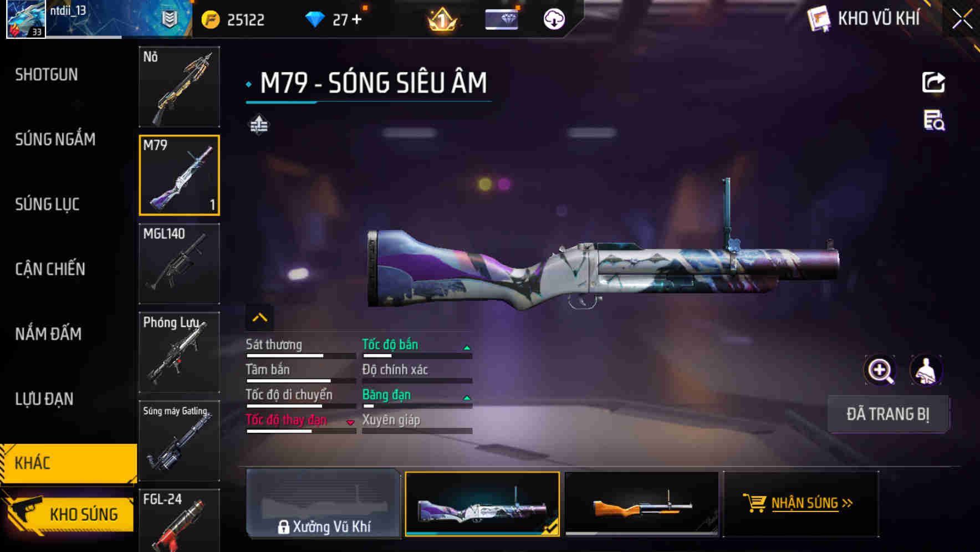Open the weapon details search icon
This screenshot has height=552, width=980.
pyautogui.click(x=934, y=120)
